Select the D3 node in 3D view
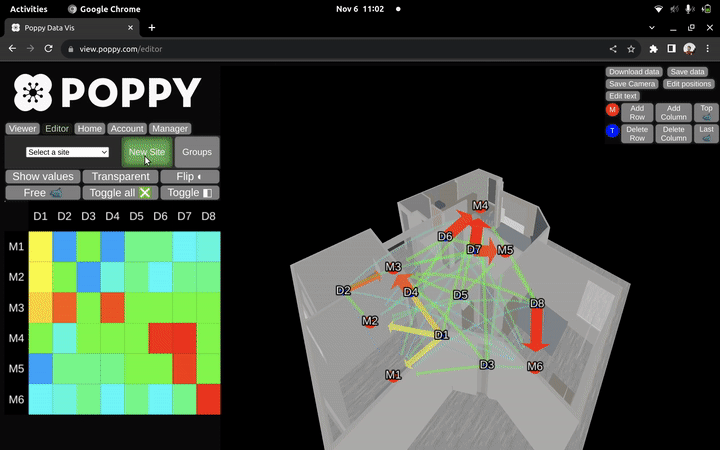 point(487,365)
